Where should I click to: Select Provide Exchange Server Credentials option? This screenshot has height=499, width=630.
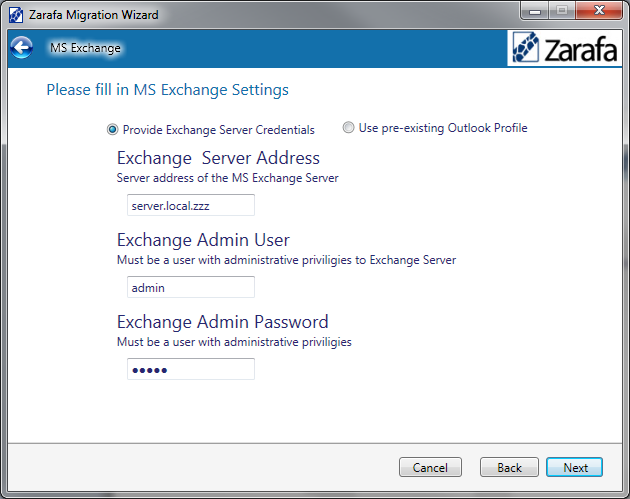tap(113, 129)
